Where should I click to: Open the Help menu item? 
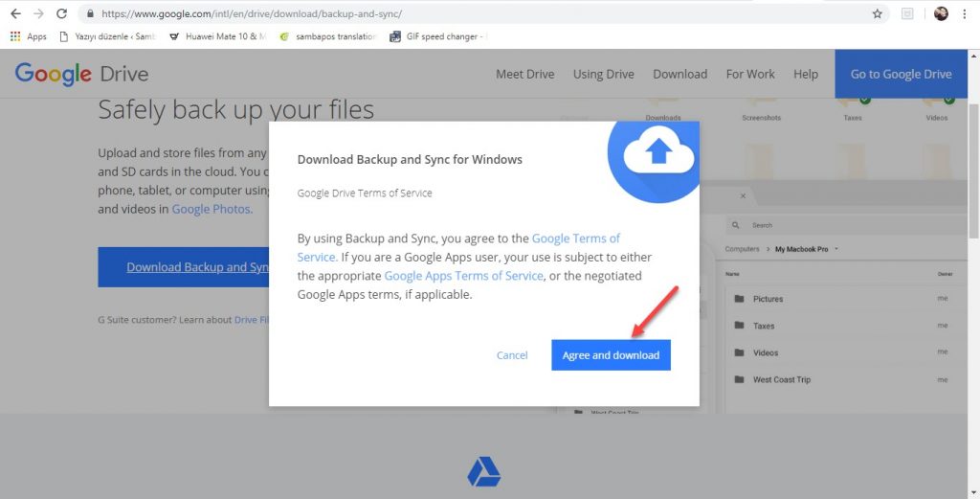[x=806, y=74]
